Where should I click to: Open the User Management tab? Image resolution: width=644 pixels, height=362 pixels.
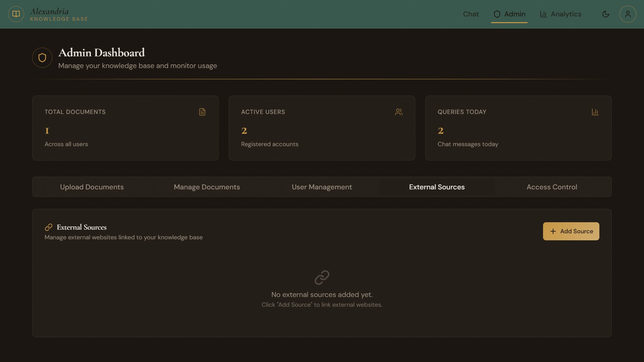point(322,187)
